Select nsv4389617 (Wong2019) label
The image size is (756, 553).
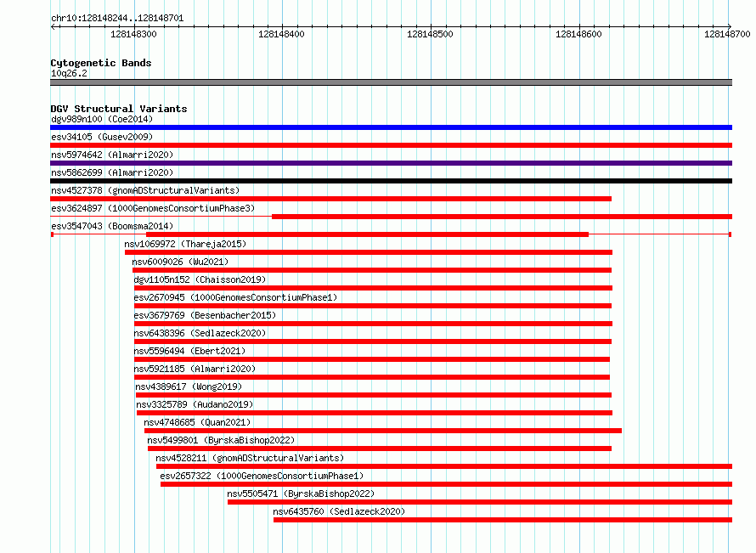coord(189,387)
